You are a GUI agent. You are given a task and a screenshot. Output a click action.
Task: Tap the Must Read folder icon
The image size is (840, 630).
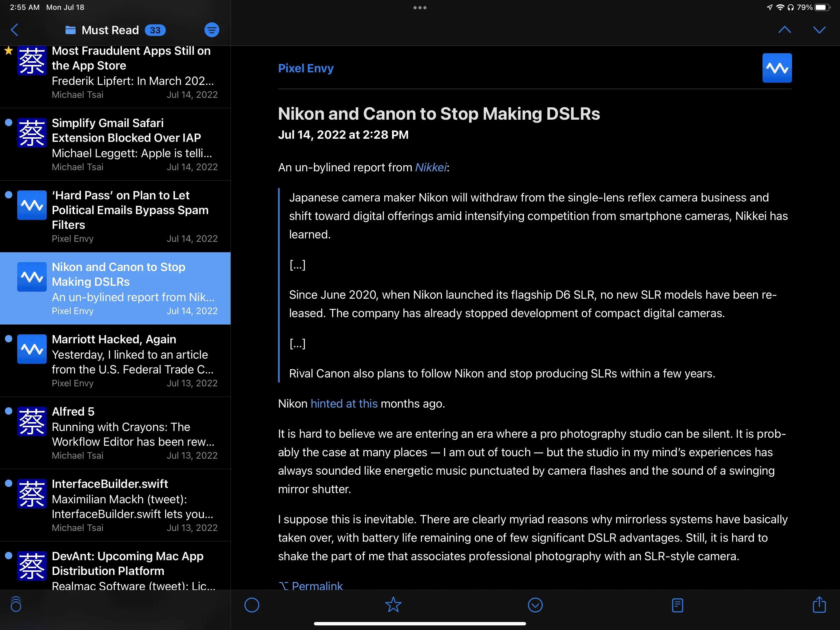[x=70, y=30]
